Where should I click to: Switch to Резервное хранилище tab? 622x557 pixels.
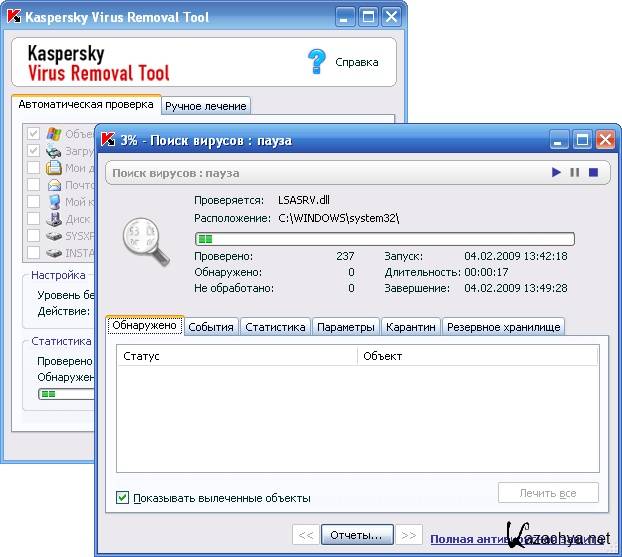point(503,327)
